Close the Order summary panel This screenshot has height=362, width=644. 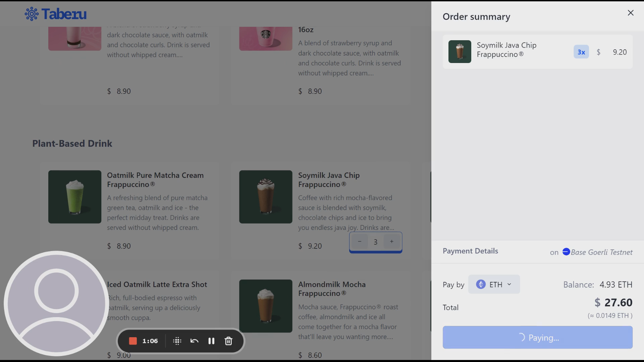(631, 13)
